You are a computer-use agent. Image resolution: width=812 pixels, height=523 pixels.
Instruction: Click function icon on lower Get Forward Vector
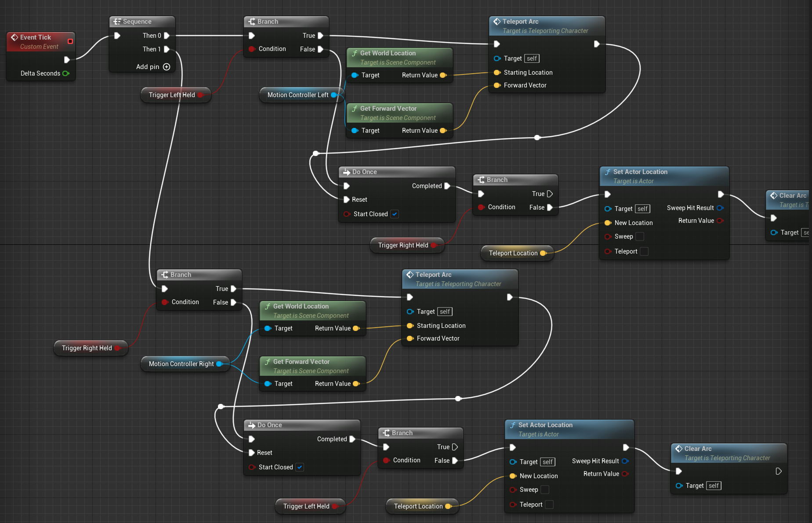[268, 362]
